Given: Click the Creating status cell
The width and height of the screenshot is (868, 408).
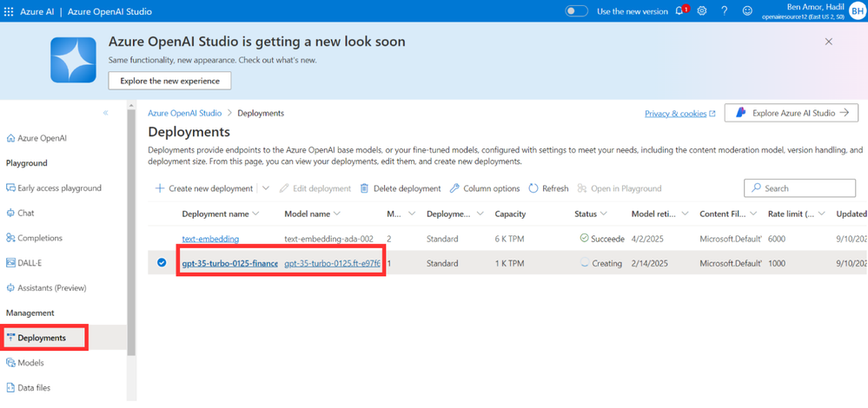Looking at the screenshot, I should click(x=601, y=264).
